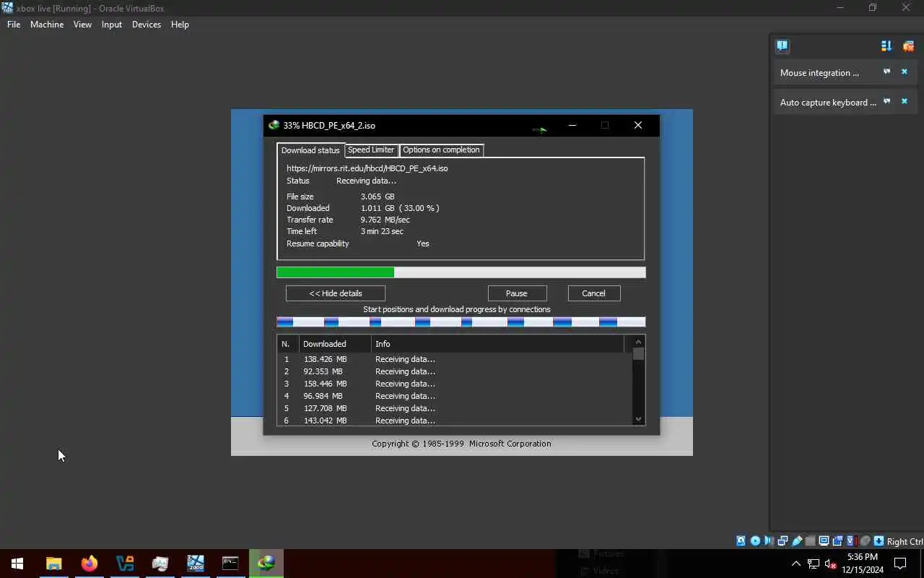The image size is (924, 578).
Task: Click the N. column header
Action: pyautogui.click(x=288, y=344)
